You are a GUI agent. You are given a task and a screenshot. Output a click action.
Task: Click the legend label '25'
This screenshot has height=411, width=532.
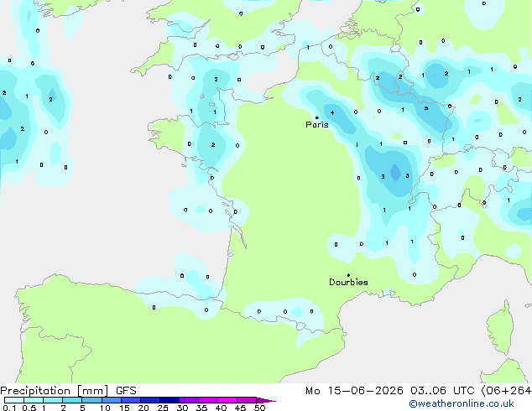coord(163,408)
